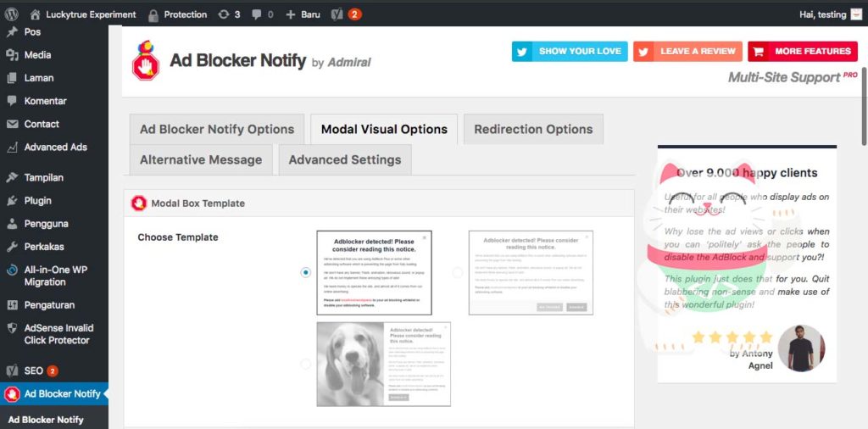Click the Tampilan paintbrush icon
Viewport: 868px width, 429px height.
(x=12, y=178)
